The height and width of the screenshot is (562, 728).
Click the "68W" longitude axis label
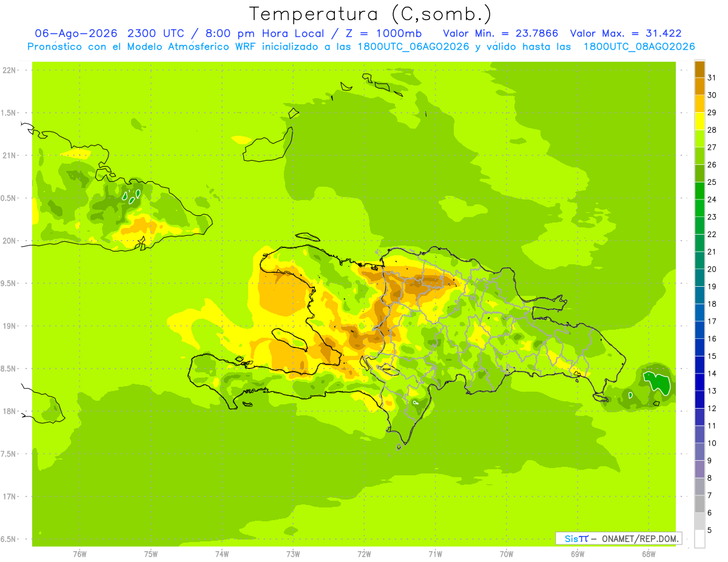click(x=649, y=554)
